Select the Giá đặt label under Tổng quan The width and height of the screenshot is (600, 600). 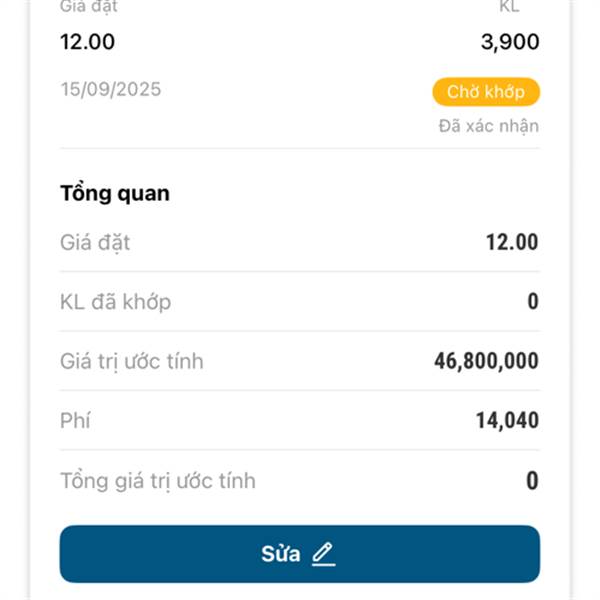click(x=95, y=242)
